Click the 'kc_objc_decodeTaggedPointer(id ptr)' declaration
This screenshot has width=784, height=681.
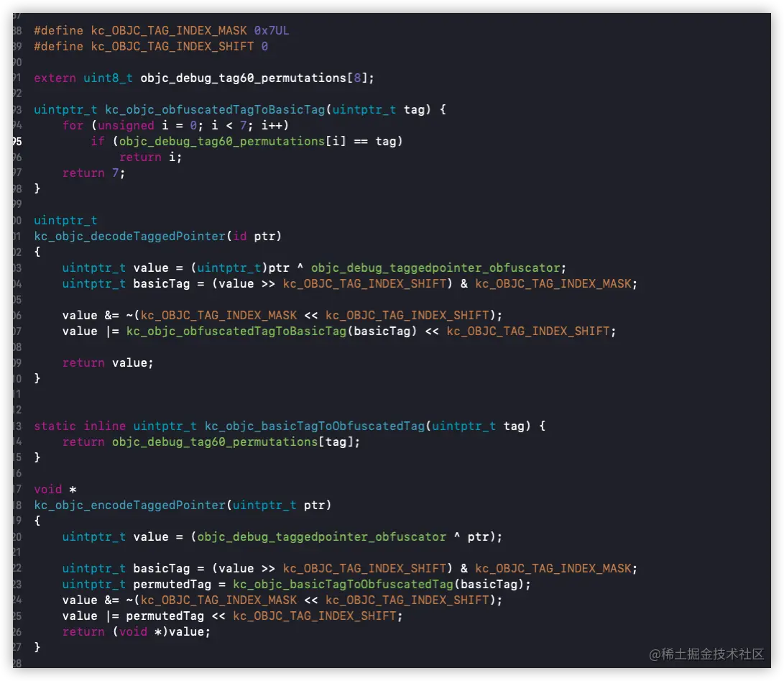point(157,236)
